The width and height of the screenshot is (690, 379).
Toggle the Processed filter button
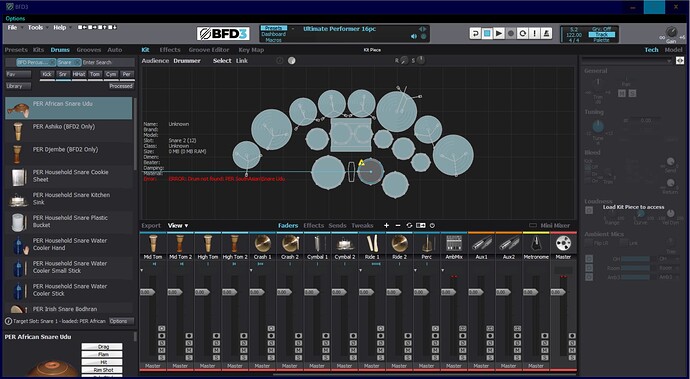[x=121, y=86]
